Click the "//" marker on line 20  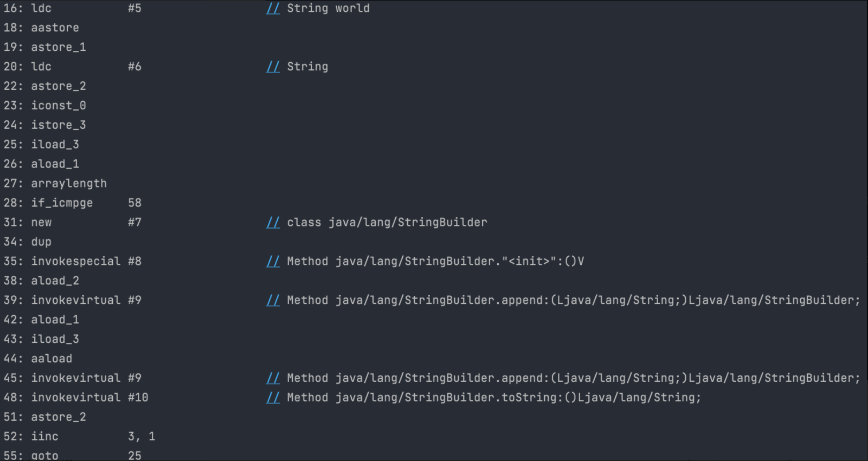pos(273,67)
